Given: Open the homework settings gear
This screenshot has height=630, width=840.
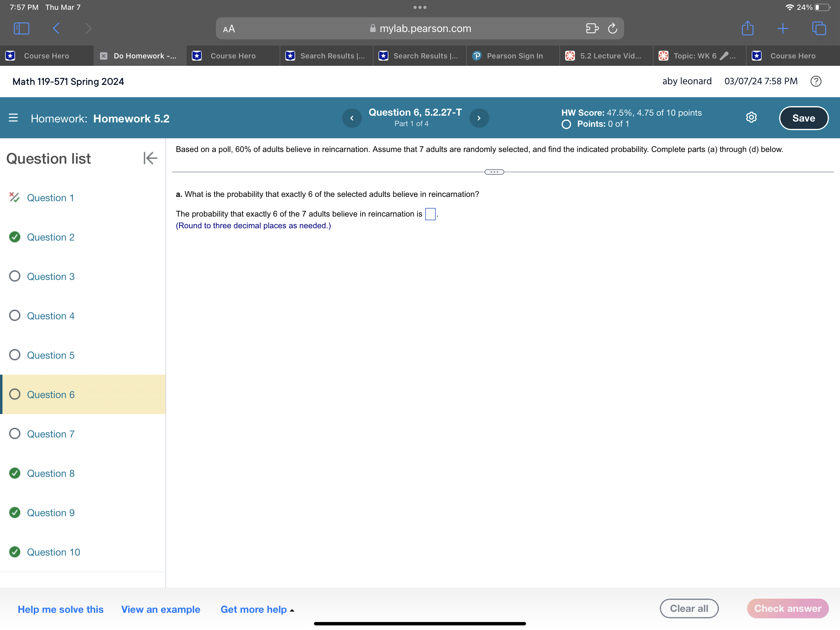Looking at the screenshot, I should [x=751, y=118].
